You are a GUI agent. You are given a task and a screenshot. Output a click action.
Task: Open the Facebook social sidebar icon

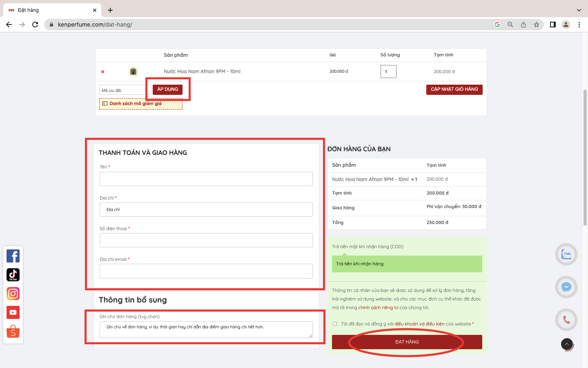coord(13,256)
